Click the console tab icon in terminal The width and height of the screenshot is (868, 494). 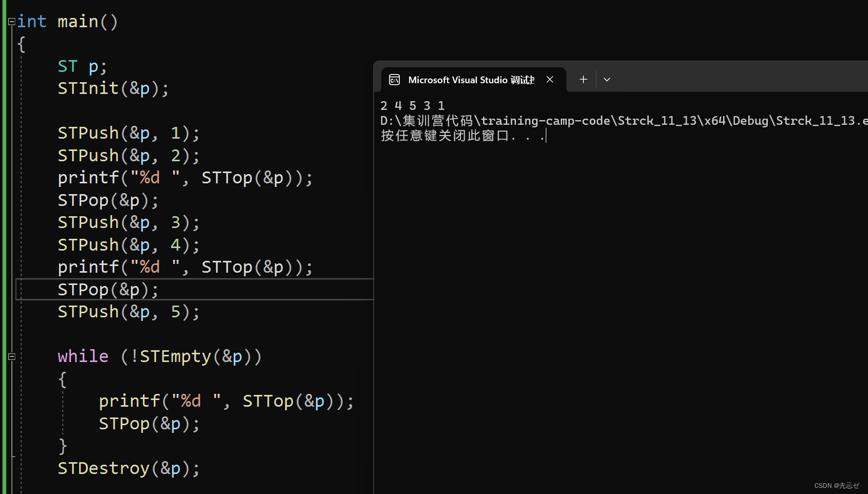(x=394, y=80)
